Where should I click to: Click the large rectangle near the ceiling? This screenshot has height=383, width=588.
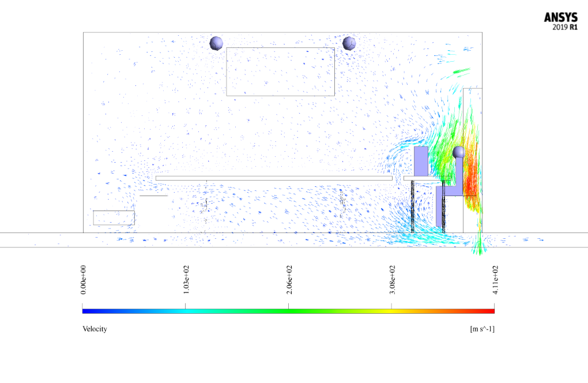pyautogui.click(x=280, y=72)
